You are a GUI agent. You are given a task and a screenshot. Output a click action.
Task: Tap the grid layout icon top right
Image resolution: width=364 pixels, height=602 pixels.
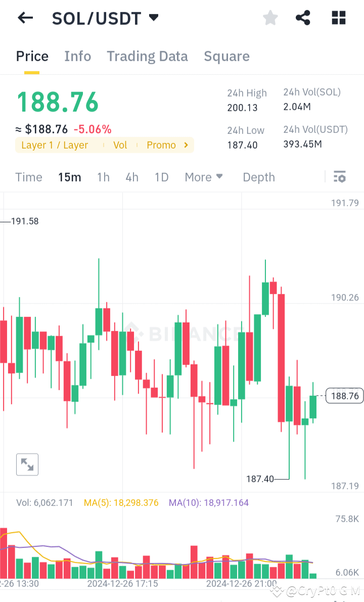click(338, 18)
